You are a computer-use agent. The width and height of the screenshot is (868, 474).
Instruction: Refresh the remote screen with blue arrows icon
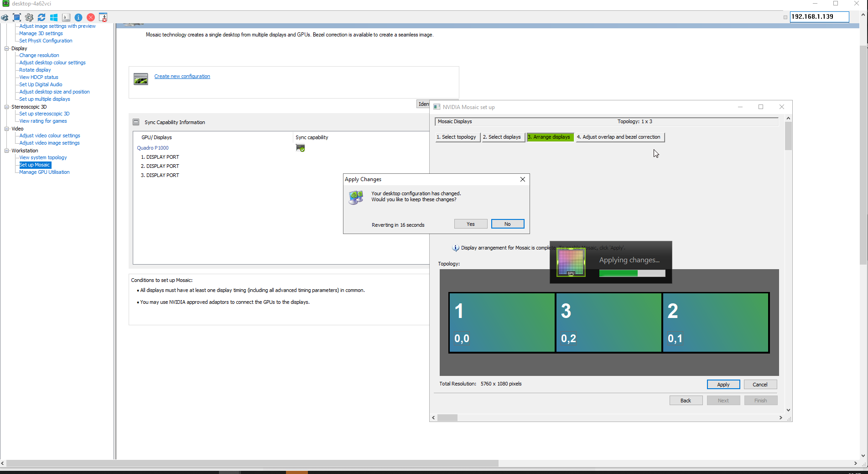tap(42, 17)
